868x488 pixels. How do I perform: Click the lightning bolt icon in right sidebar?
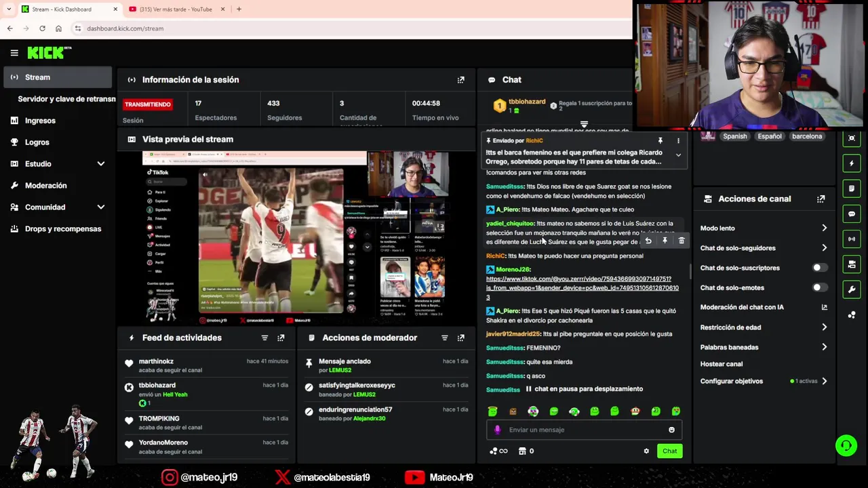tap(852, 163)
